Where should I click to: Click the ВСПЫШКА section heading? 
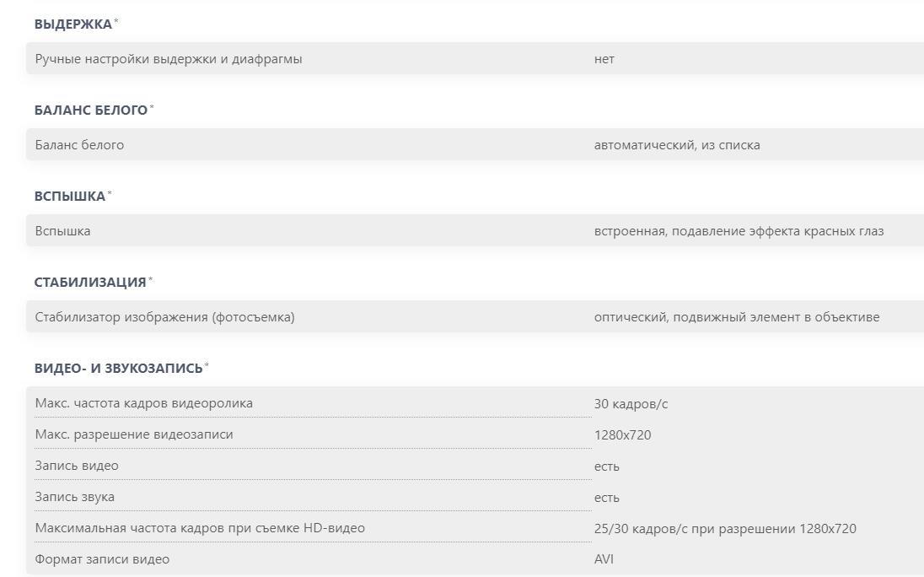(x=70, y=197)
